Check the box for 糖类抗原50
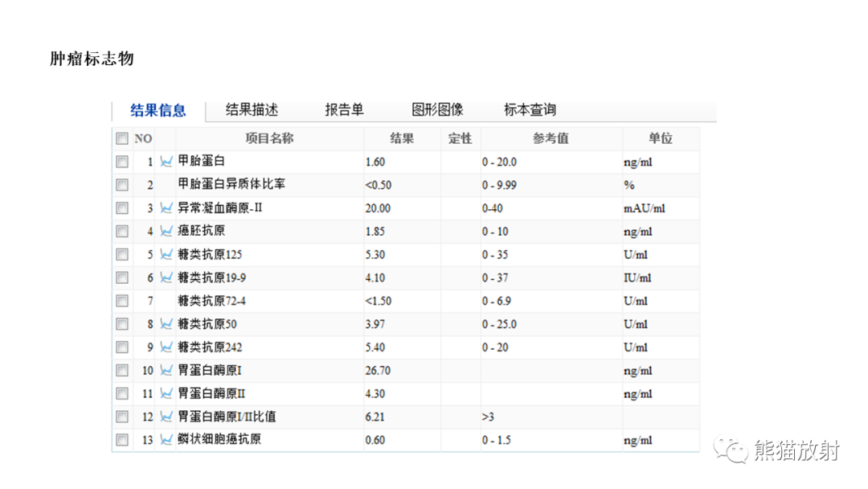Screen dimensions: 868x489 [x=122, y=324]
